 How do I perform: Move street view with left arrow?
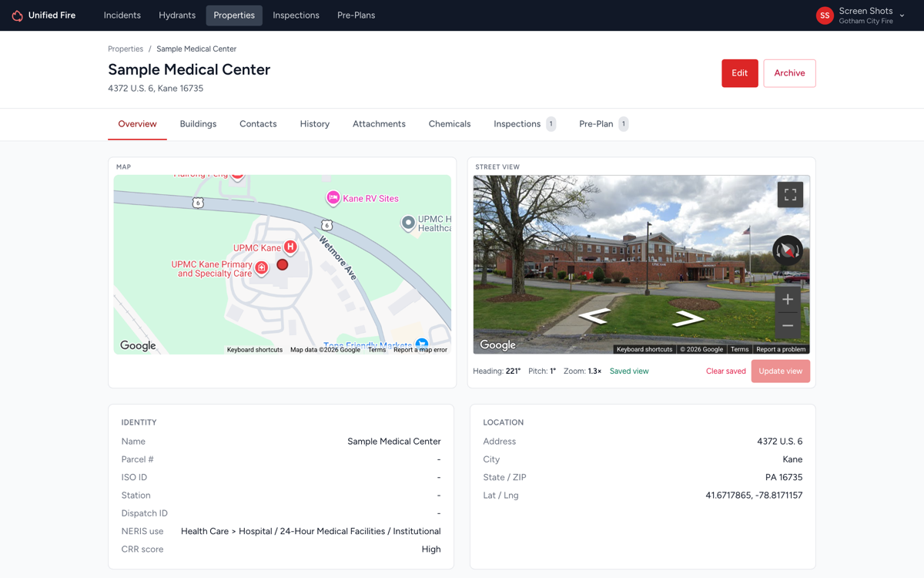pyautogui.click(x=594, y=315)
